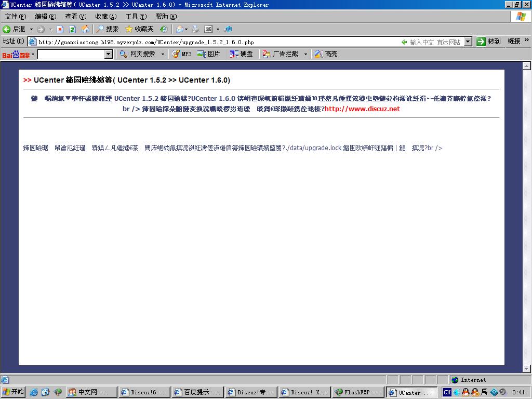The height and width of the screenshot is (399, 532).
Task: Click the page icon in the address bar
Action: point(33,42)
